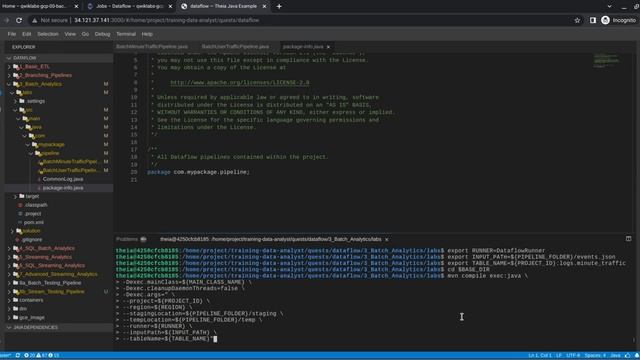Image resolution: width=640 pixels, height=360 pixels.
Task: Open the File menu
Action: coord(12,34)
